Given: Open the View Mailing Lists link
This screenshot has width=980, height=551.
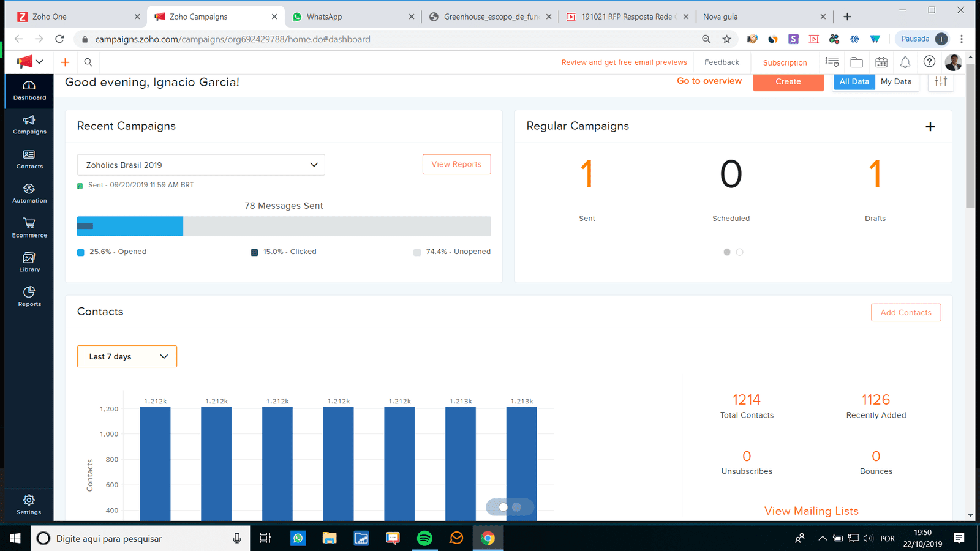Looking at the screenshot, I should tap(811, 511).
